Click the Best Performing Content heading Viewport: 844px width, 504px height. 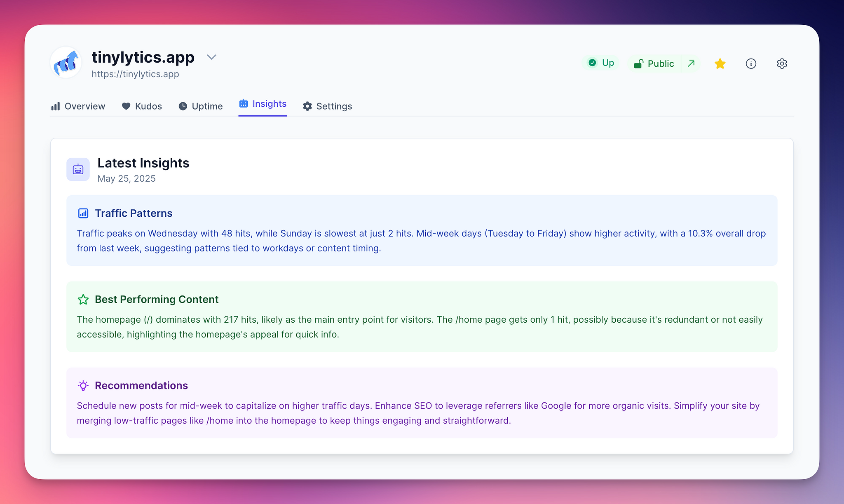(x=157, y=300)
